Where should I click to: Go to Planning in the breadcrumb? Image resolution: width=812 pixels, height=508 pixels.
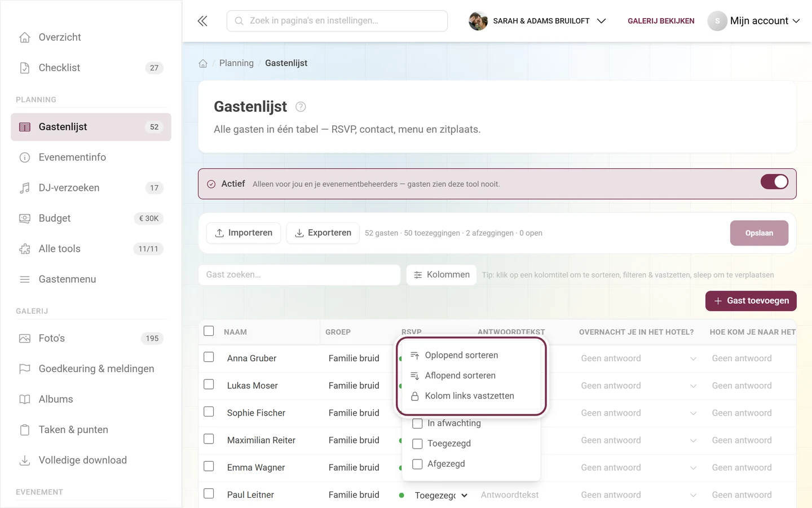pyautogui.click(x=236, y=63)
